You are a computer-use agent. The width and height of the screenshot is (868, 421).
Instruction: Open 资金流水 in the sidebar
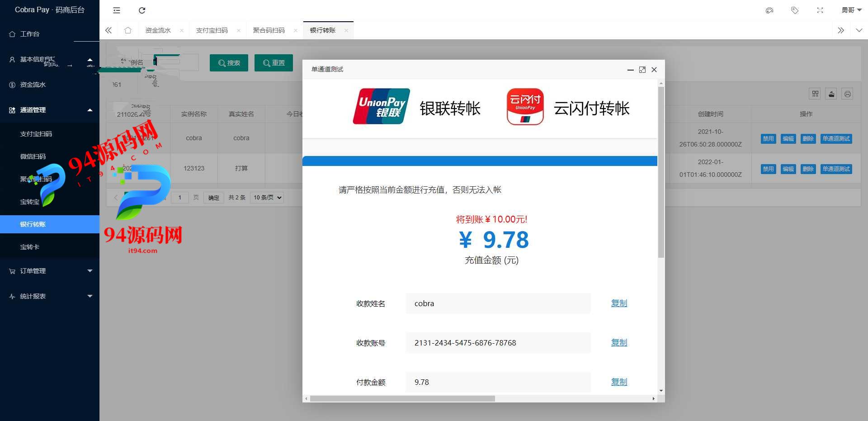point(50,85)
